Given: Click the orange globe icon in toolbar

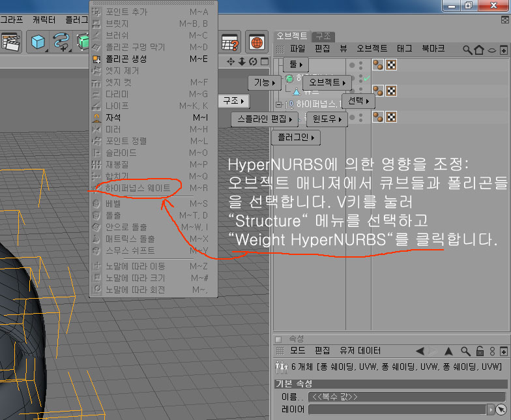Looking at the screenshot, I should [257, 42].
